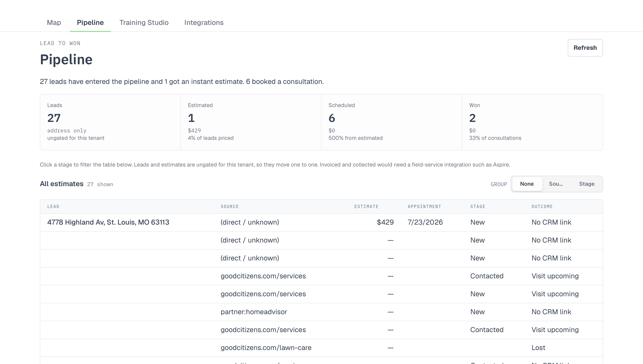Image resolution: width=643 pixels, height=364 pixels.
Task: Open the 4778 Highland Av lead row
Action: click(x=321, y=222)
